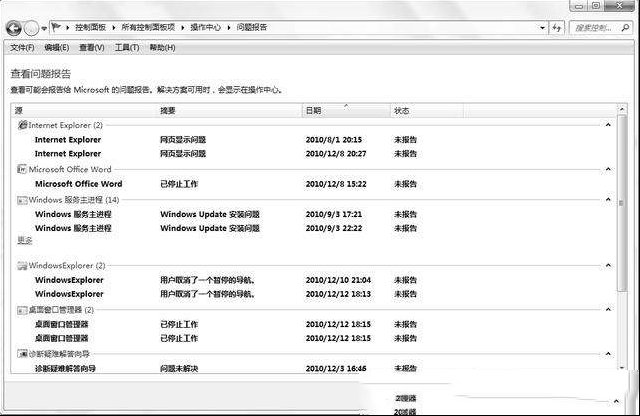Click the Forward navigation button

click(31, 28)
